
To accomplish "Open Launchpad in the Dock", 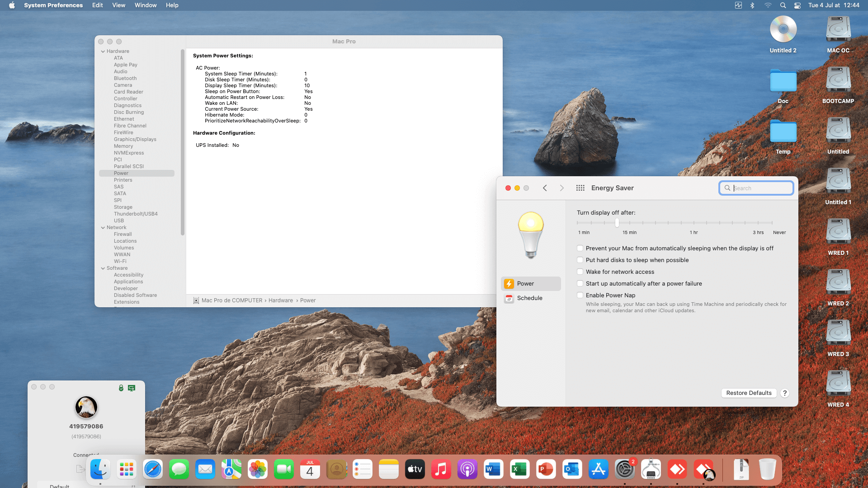I will pos(126,469).
